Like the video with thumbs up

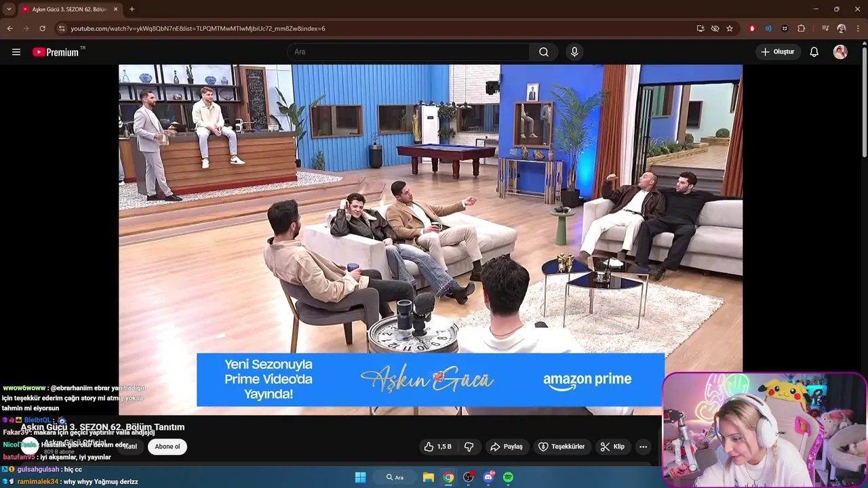438,447
